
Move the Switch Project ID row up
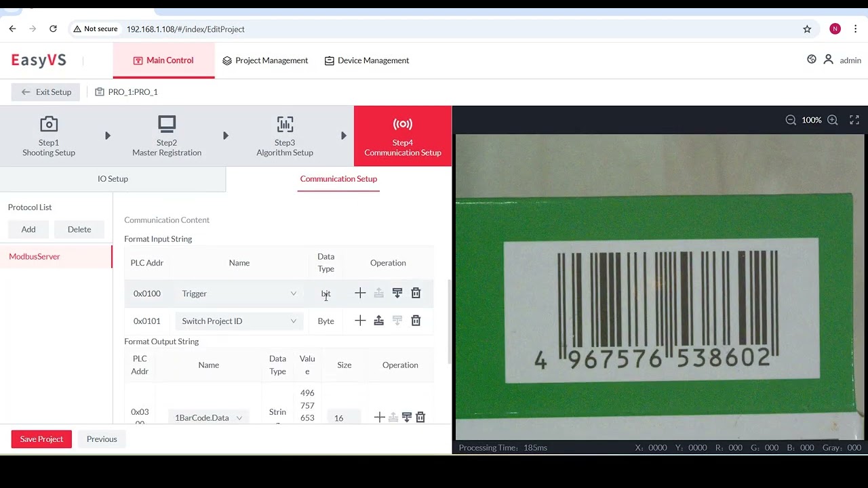[379, 321]
